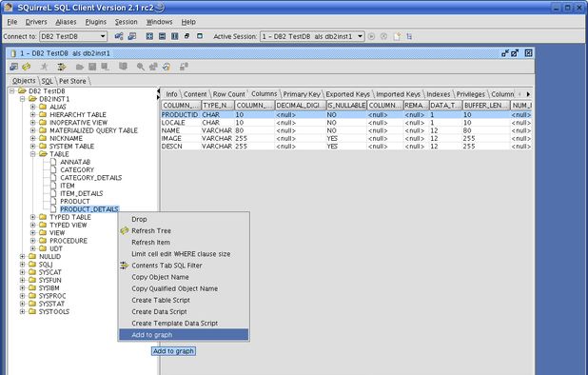Choose Refresh Item in context menu
588x375 pixels.
coord(184,243)
